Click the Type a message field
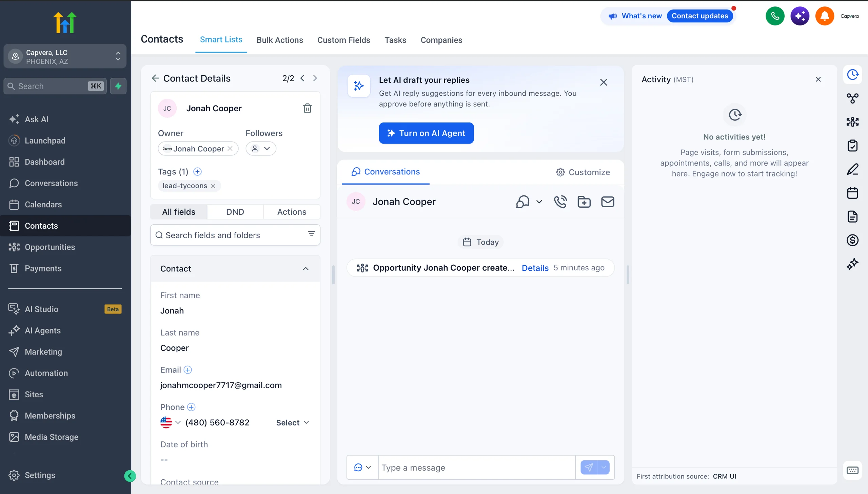The width and height of the screenshot is (868, 494). (x=476, y=468)
